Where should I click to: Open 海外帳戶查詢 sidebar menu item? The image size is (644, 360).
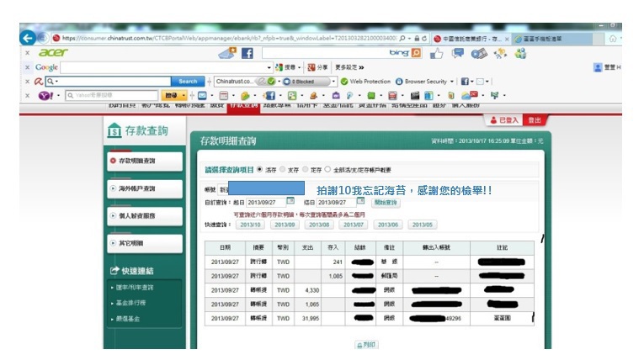coord(143,188)
